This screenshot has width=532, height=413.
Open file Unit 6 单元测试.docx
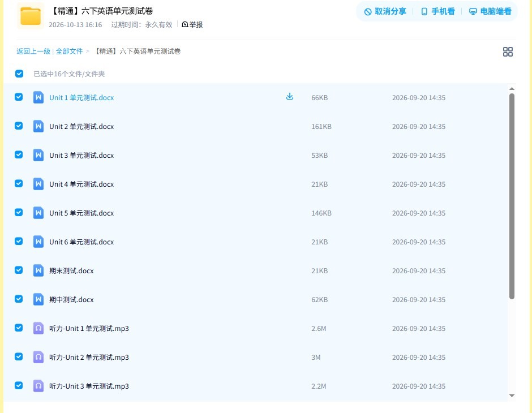[81, 242]
